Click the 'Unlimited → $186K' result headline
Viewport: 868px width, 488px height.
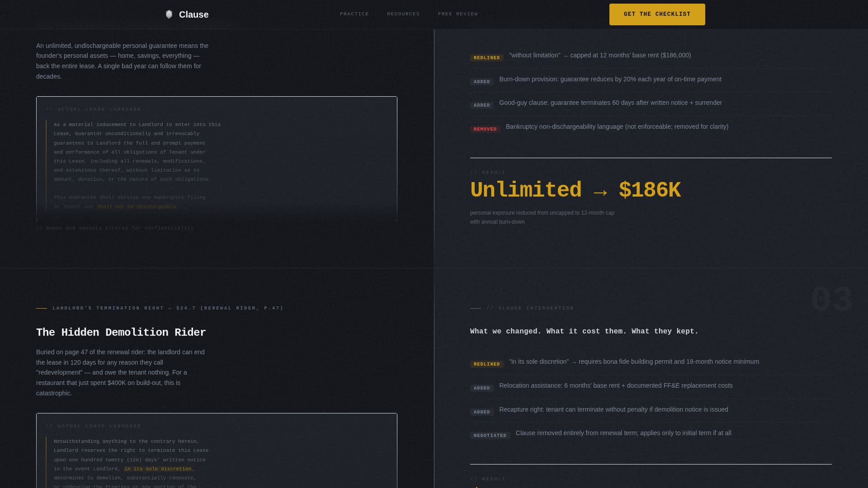click(575, 190)
